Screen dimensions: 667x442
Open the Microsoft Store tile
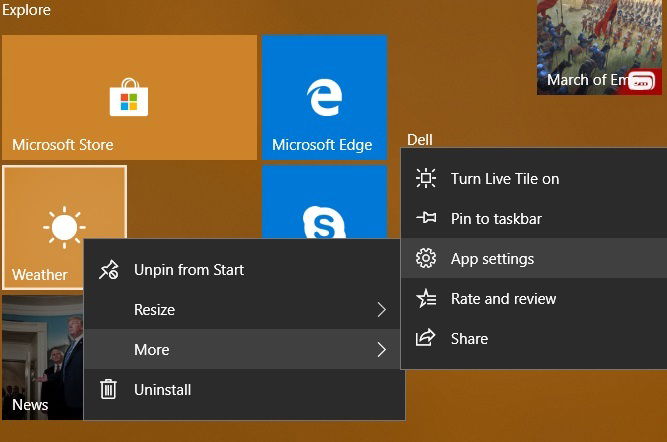tap(129, 97)
